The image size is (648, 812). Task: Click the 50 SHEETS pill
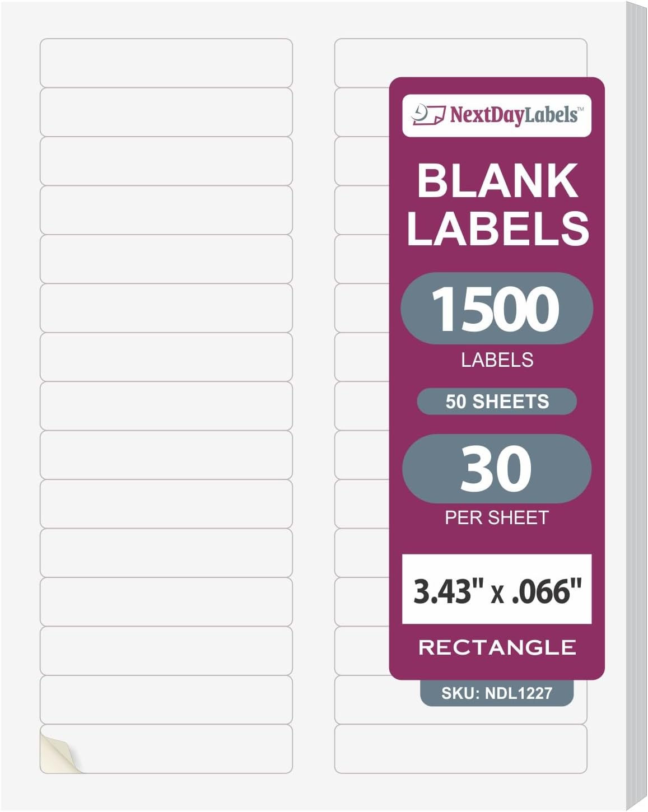click(x=497, y=402)
